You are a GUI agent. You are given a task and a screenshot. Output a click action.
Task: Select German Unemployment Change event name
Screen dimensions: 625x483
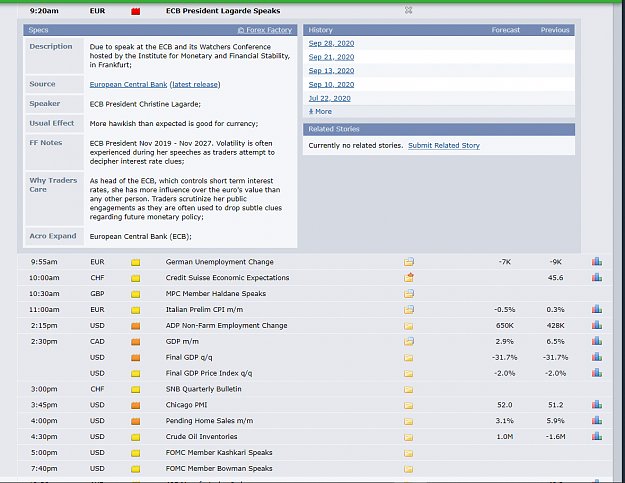pyautogui.click(x=220, y=262)
